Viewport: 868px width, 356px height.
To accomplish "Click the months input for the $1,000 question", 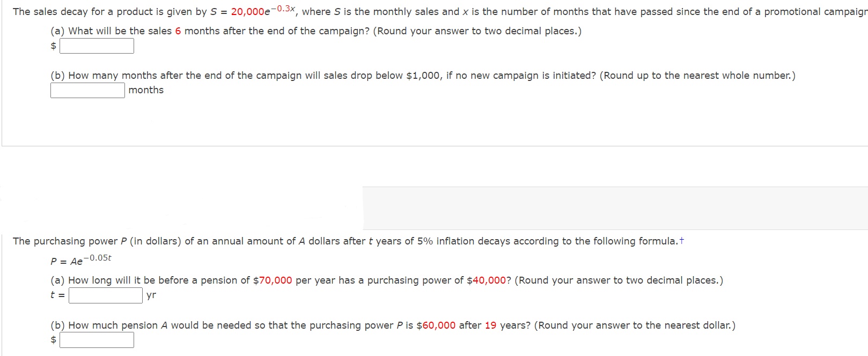I will coord(87,90).
